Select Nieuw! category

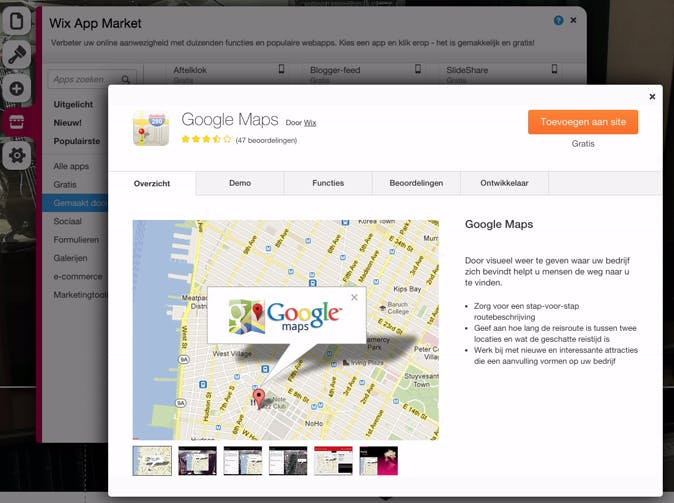point(67,123)
